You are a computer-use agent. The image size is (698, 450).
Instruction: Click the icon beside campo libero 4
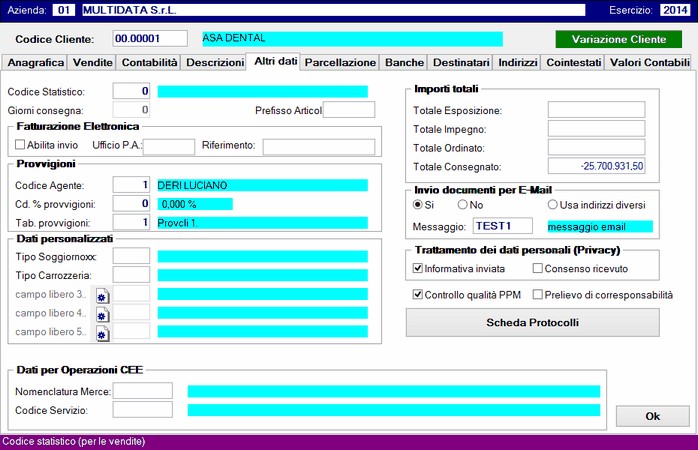click(x=102, y=314)
